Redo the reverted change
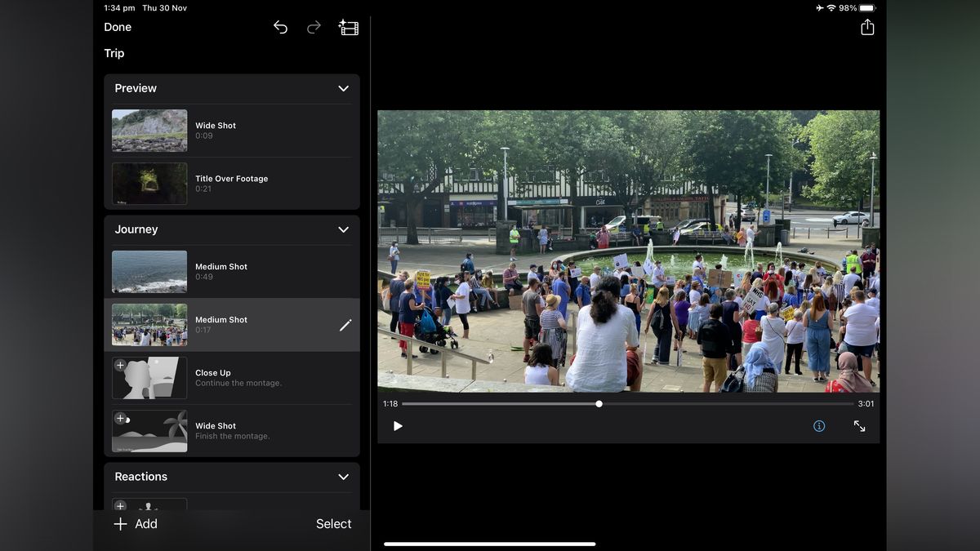 [x=314, y=27]
